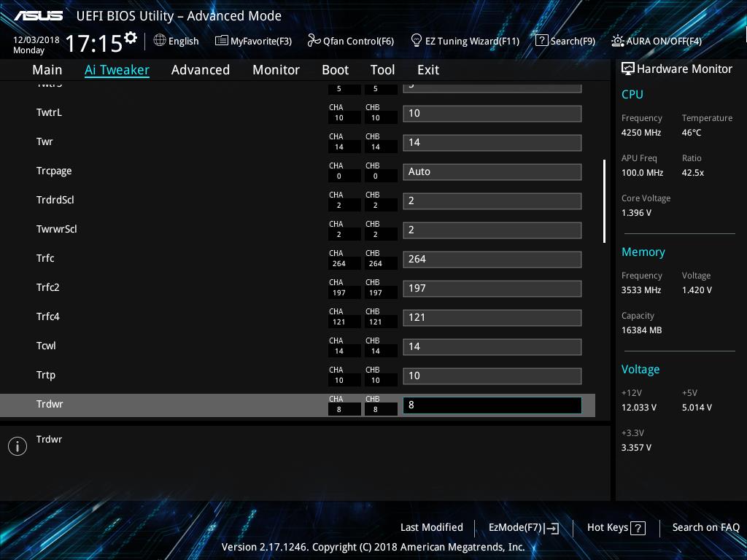Click the English language button
Image resolution: width=747 pixels, height=560 pixels.
point(183,41)
